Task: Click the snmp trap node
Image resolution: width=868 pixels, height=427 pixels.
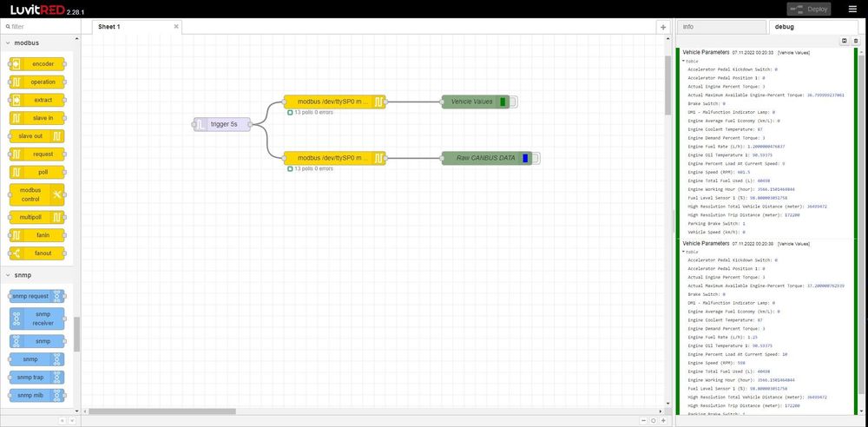Action: pos(36,377)
